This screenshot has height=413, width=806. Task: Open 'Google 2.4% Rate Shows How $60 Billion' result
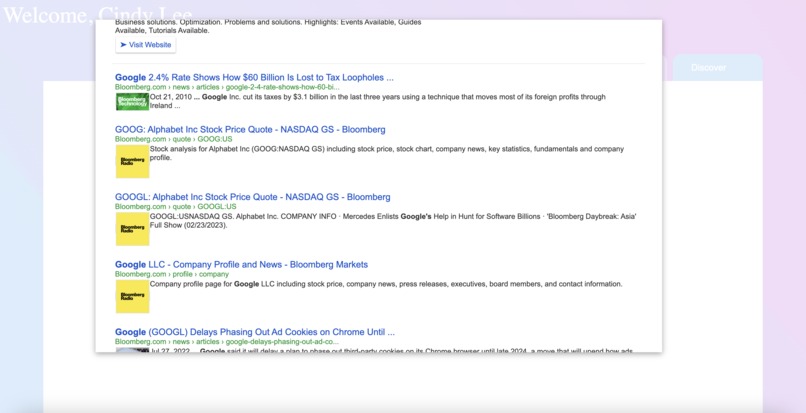click(x=254, y=78)
